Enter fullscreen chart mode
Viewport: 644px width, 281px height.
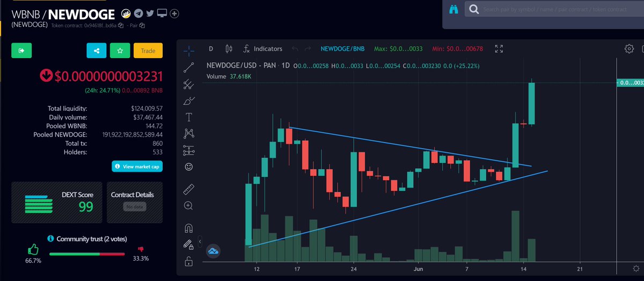(x=499, y=49)
